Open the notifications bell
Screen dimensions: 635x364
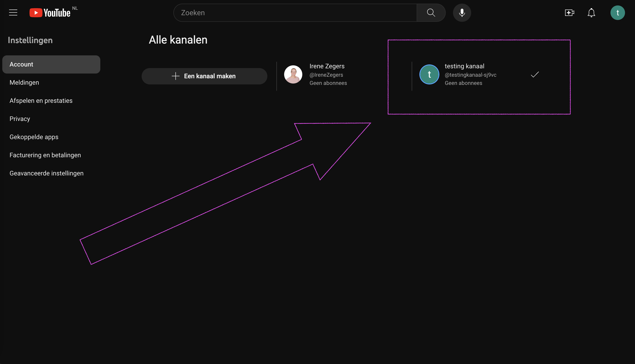591,12
